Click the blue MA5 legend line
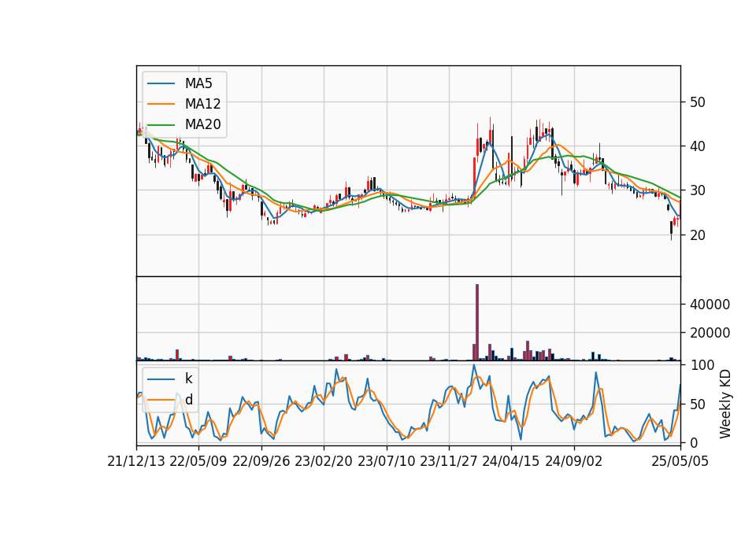Viewport: 756px width, 543px height. coord(161,84)
